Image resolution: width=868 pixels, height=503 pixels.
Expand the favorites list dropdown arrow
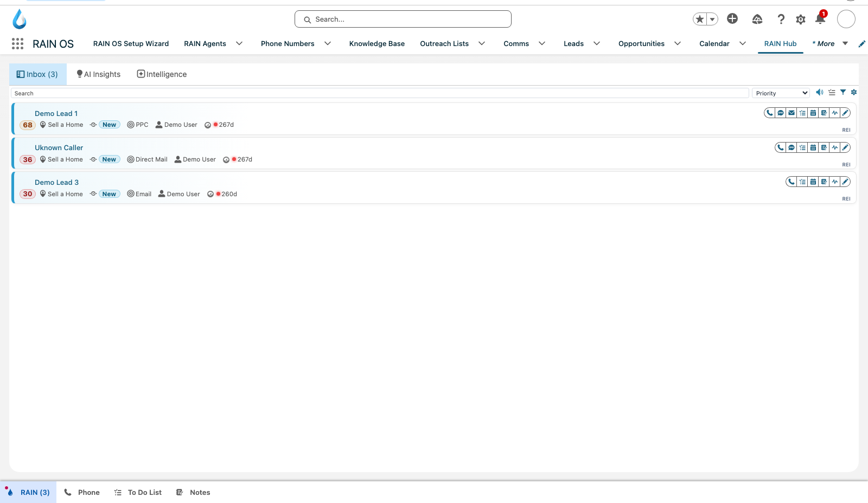pos(712,19)
